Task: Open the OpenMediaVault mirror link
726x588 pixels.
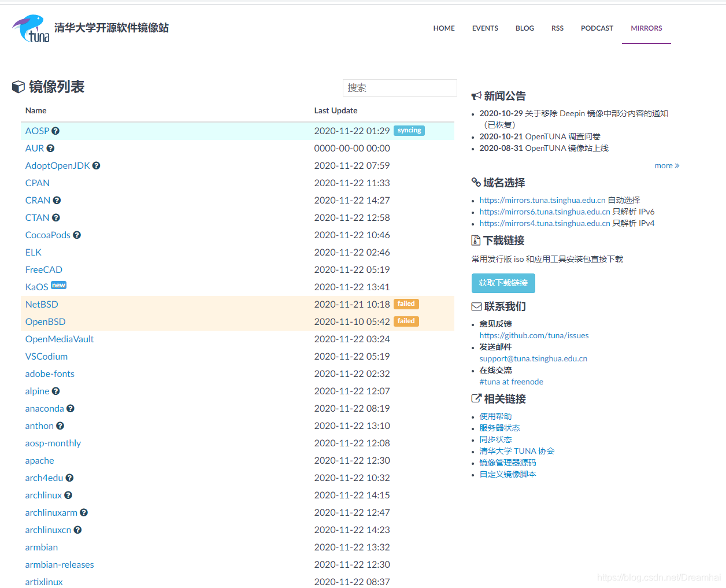Action: pos(60,339)
